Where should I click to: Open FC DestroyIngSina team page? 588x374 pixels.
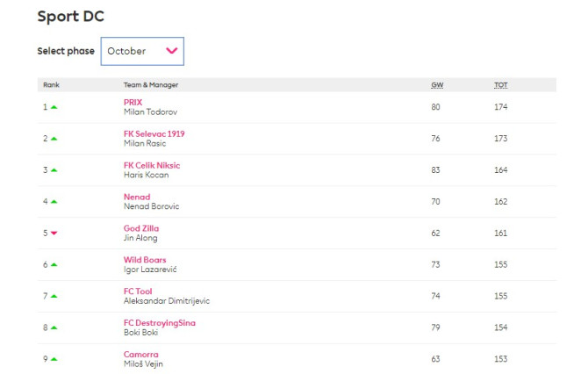159,323
